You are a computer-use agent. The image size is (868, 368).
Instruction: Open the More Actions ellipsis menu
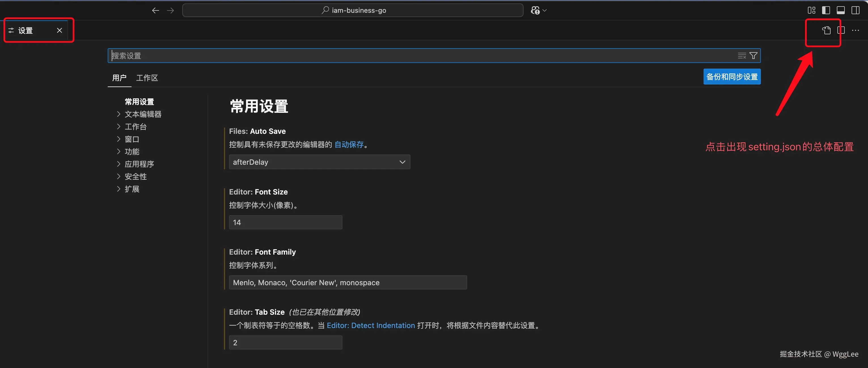[x=856, y=30]
